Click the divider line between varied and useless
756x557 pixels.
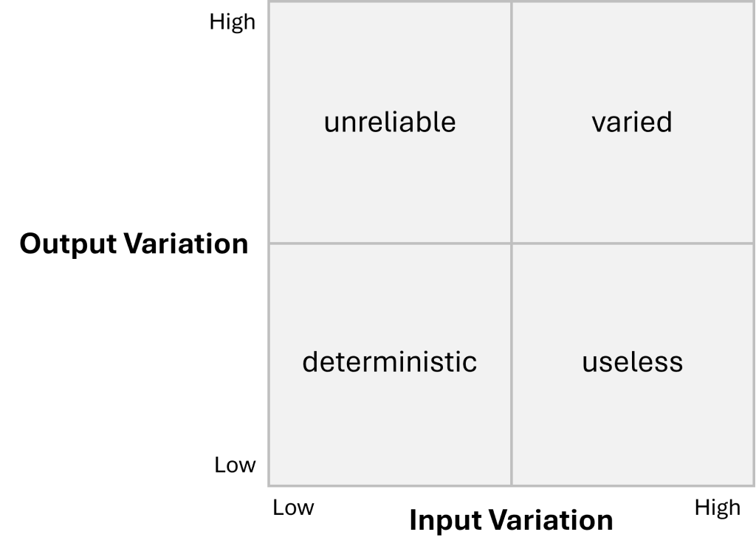[632, 243]
